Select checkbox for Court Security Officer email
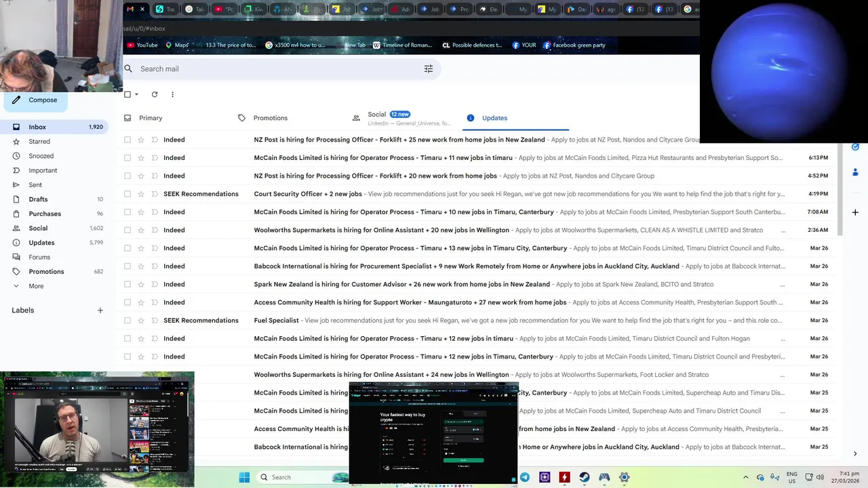 [x=127, y=194]
